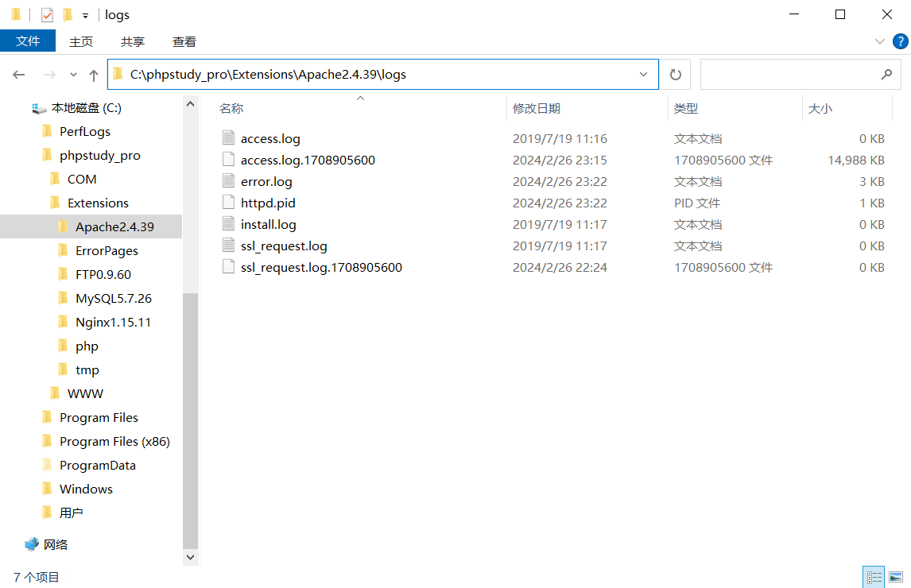Click the COM folder icon in tree

[x=55, y=178]
